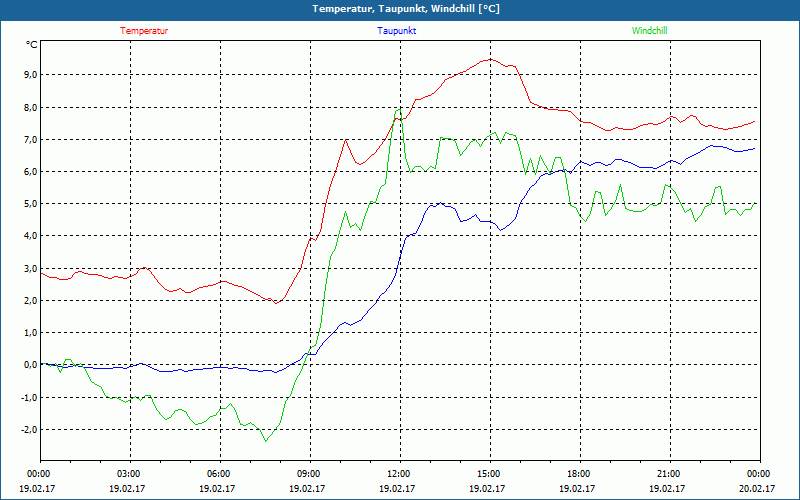Click the 8,0 y-axis value
The width and height of the screenshot is (800, 500).
[x=31, y=108]
